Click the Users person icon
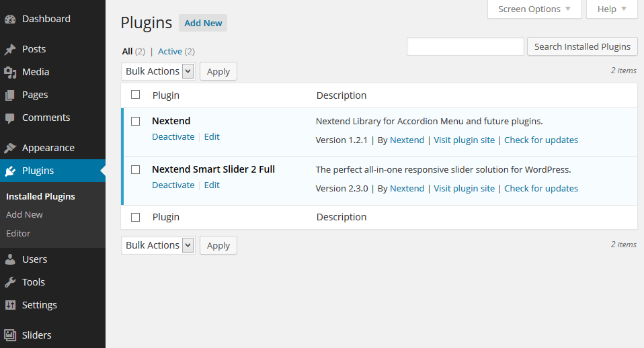Screen dimensions: 644x348 pos(10,259)
